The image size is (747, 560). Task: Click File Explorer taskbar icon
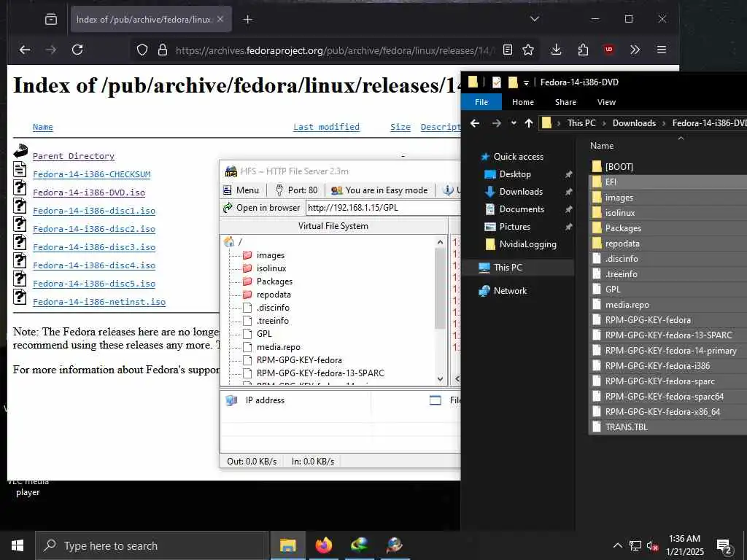point(287,545)
